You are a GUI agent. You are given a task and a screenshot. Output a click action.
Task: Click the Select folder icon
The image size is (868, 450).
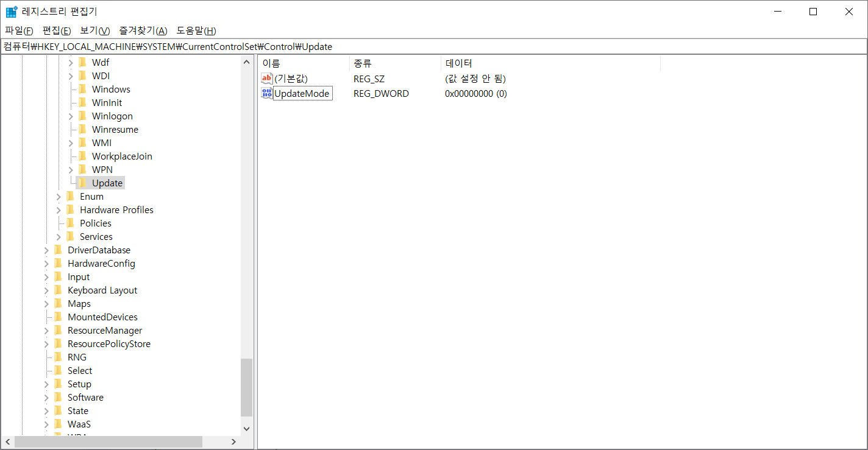(x=58, y=370)
